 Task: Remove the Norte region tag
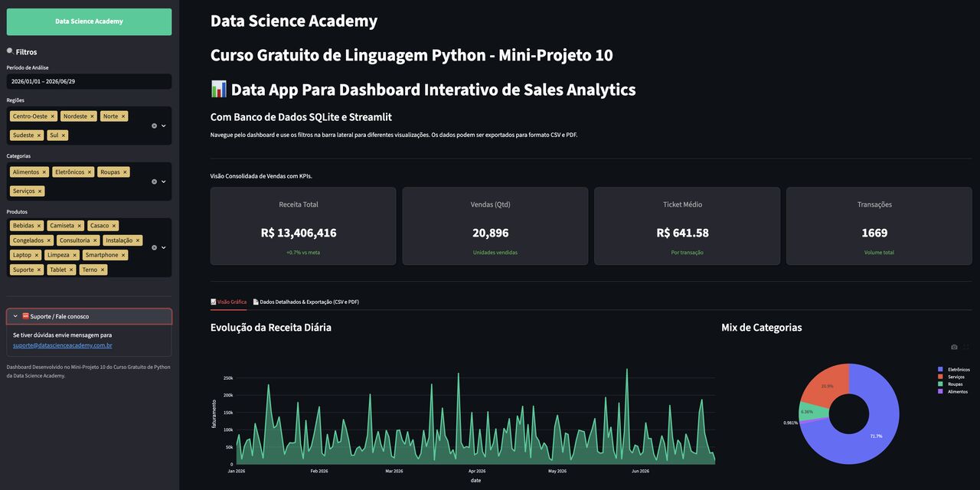123,116
